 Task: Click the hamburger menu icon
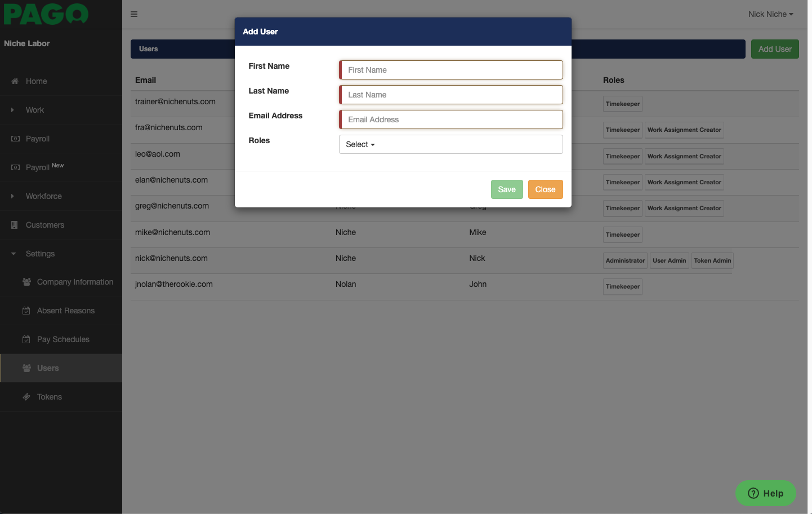tap(134, 14)
